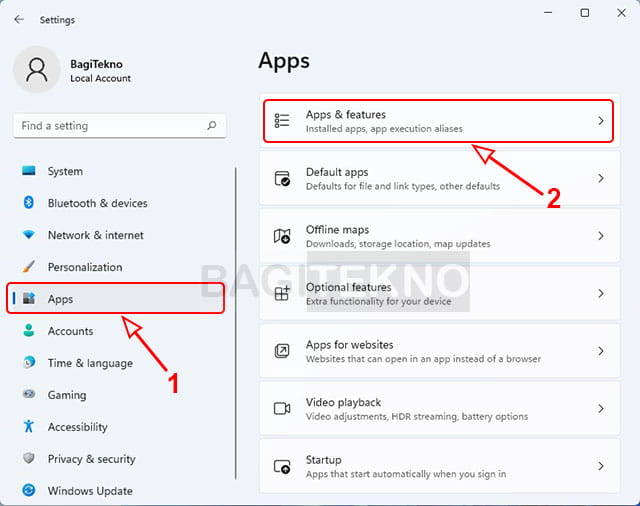Click the Accounts person icon
Screen dimensions: 640x506
click(29, 330)
